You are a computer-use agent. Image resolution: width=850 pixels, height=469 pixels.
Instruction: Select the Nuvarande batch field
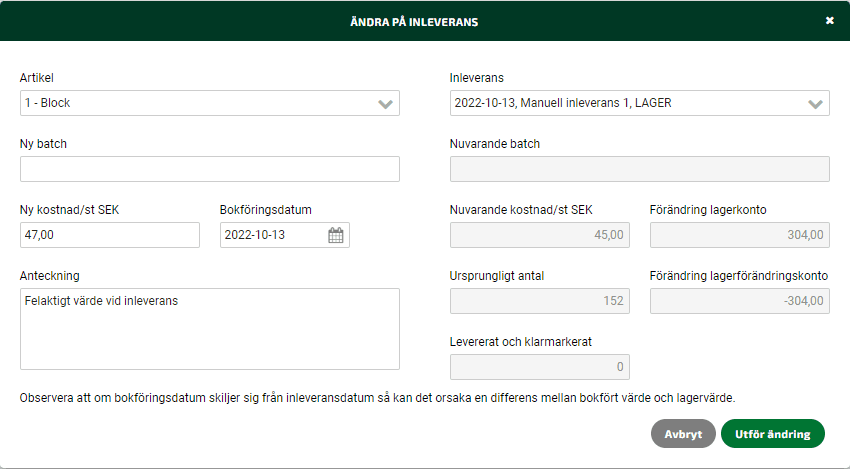(640, 169)
